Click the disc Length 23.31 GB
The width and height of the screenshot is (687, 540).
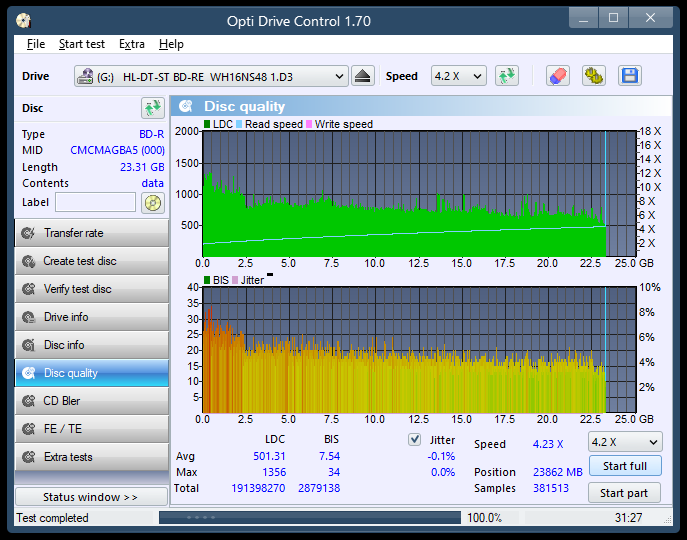tap(142, 167)
